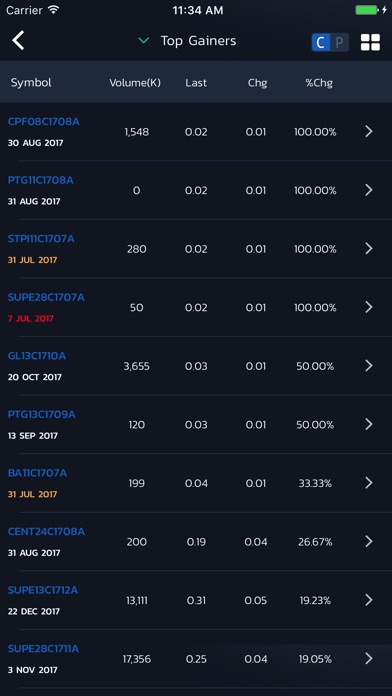Open CPF08C1708A details chevron
This screenshot has width=392, height=696.
click(368, 131)
